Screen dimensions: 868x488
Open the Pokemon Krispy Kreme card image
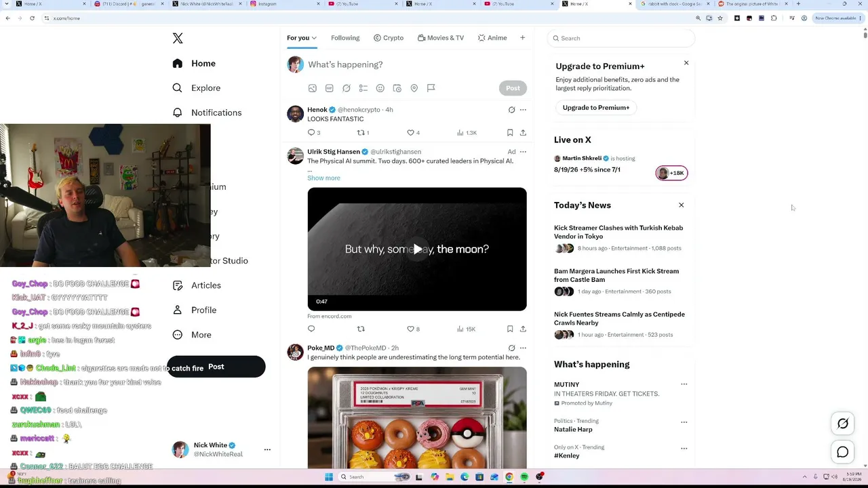(417, 418)
